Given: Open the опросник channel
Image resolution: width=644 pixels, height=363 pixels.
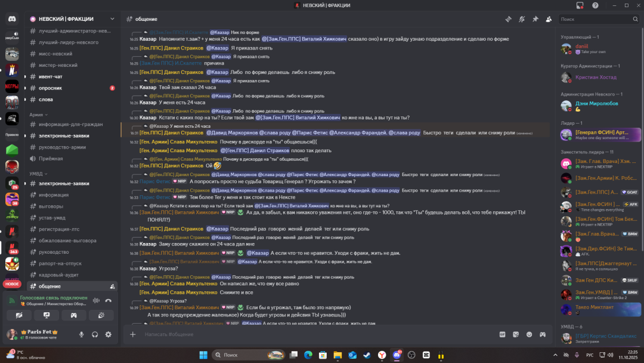Looking at the screenshot, I should 50,88.
